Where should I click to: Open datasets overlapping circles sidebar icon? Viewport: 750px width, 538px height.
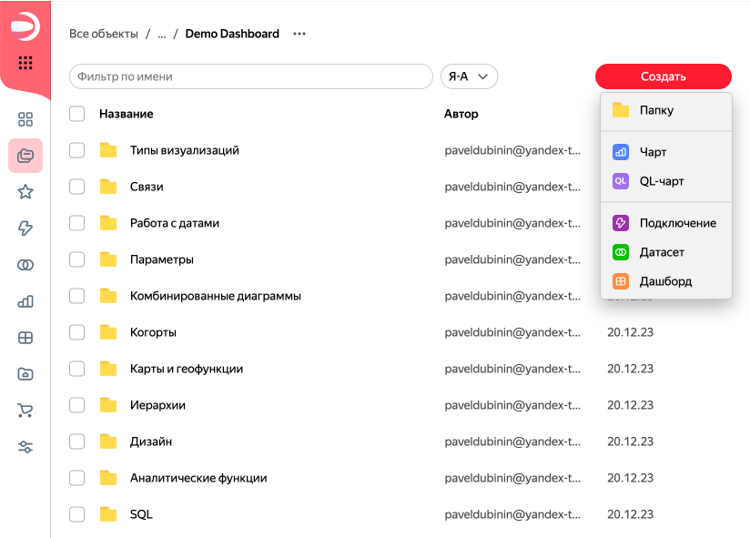(x=25, y=265)
